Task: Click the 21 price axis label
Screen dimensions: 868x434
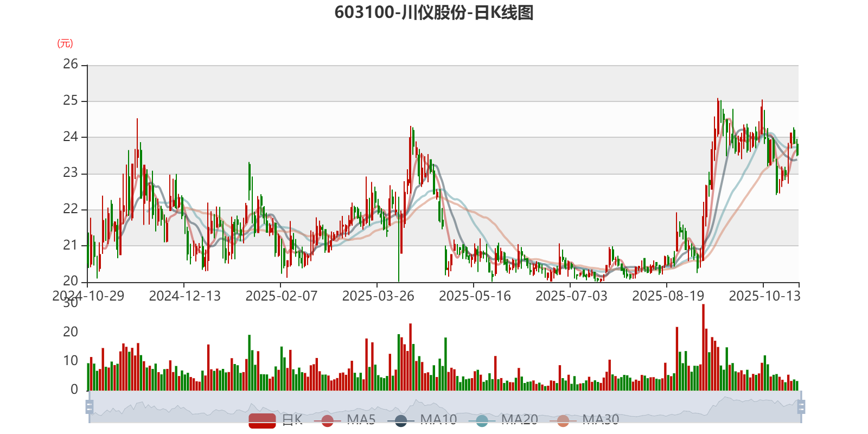Action: (71, 245)
